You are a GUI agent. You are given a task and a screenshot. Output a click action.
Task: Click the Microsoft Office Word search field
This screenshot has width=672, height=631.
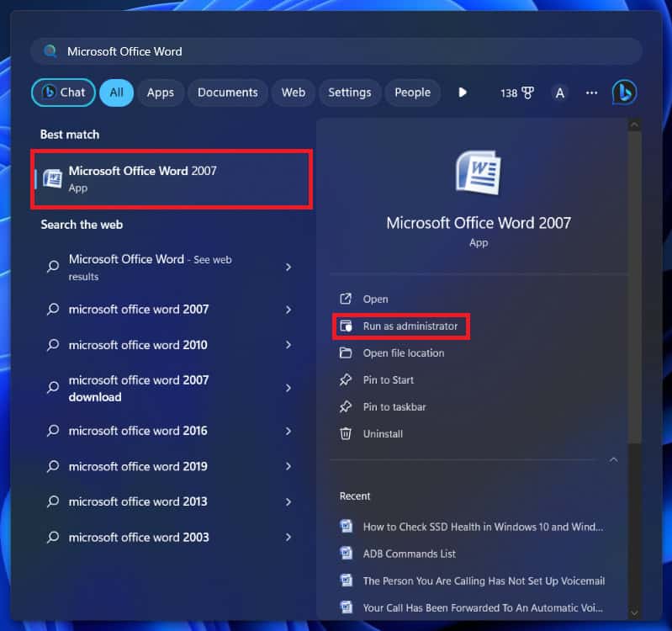pos(336,51)
